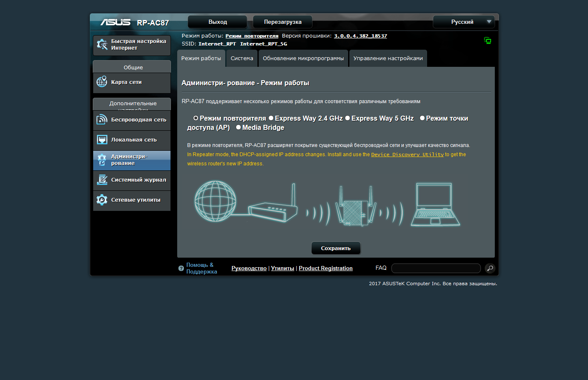
Task: Click the help question mark icon
Action: point(181,269)
